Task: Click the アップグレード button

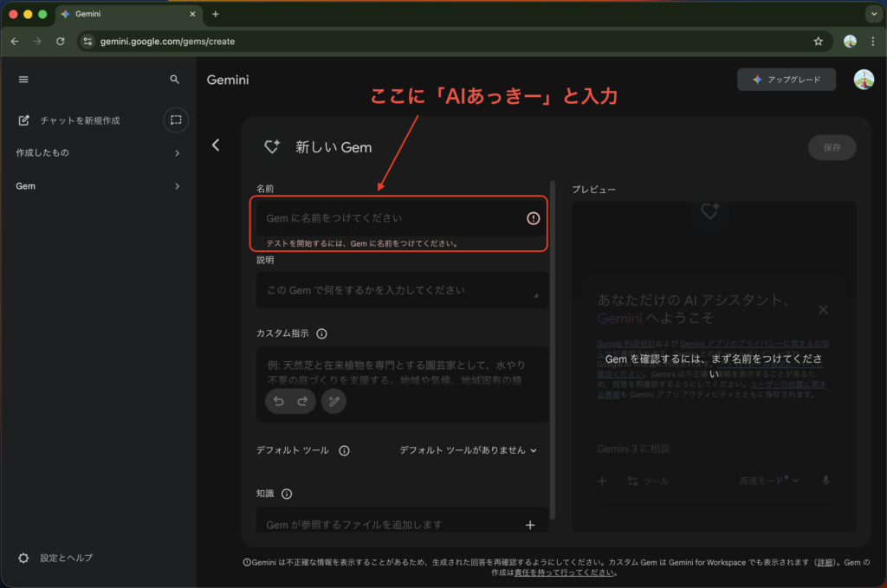Action: 787,80
